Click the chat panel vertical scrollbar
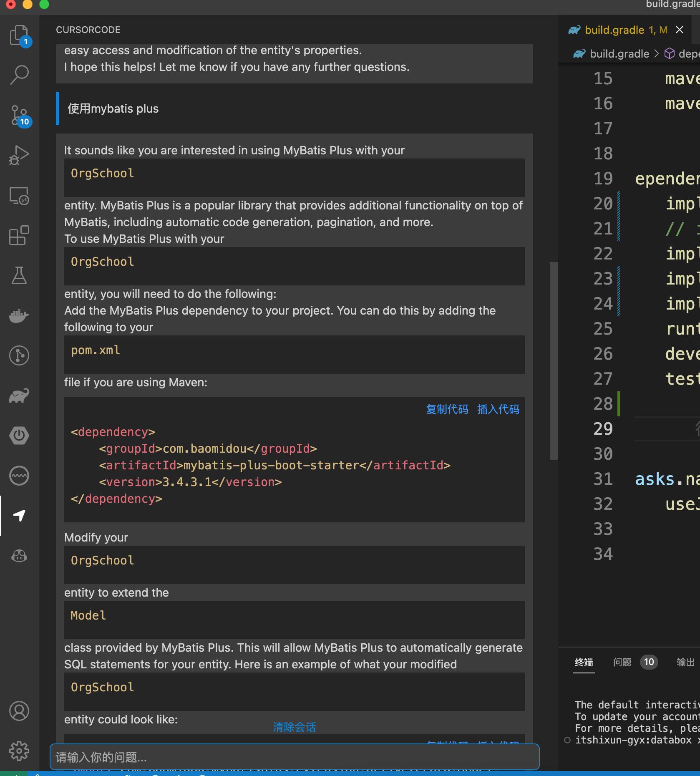 pos(554,360)
